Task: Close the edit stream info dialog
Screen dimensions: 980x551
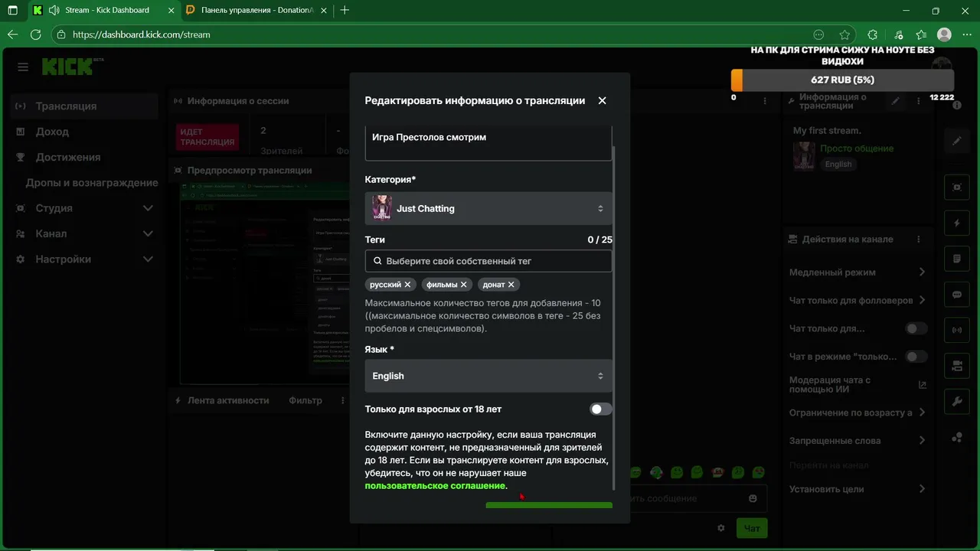Action: tap(602, 100)
